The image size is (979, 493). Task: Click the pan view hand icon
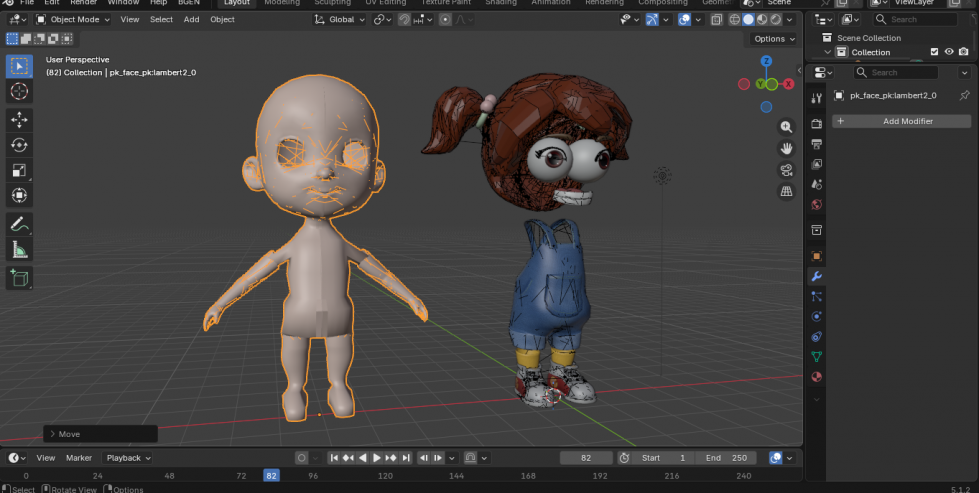[786, 149]
